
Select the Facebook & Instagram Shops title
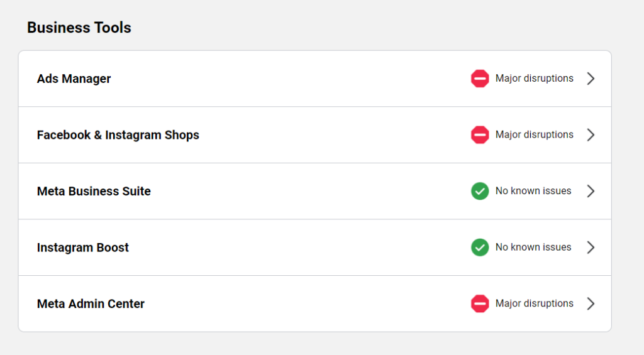(x=118, y=135)
